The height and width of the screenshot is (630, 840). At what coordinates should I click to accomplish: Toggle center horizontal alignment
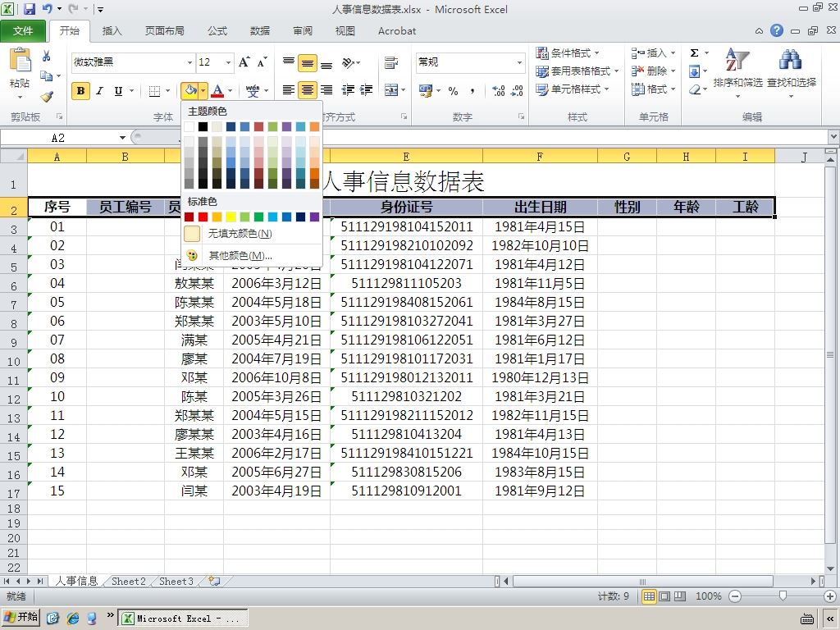(308, 90)
